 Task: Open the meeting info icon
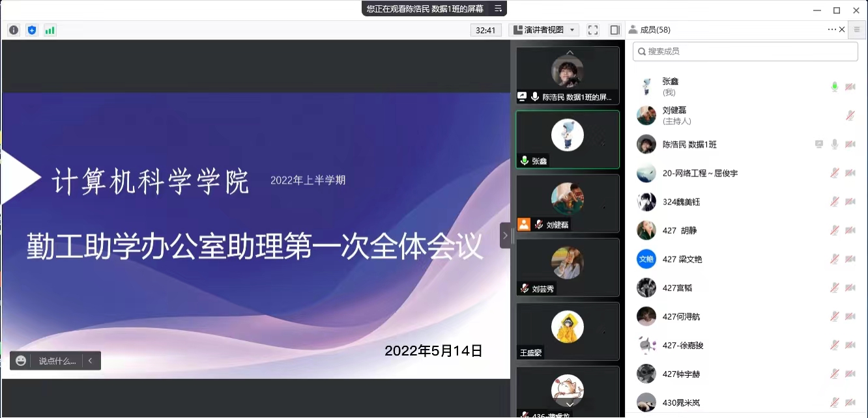(x=14, y=30)
